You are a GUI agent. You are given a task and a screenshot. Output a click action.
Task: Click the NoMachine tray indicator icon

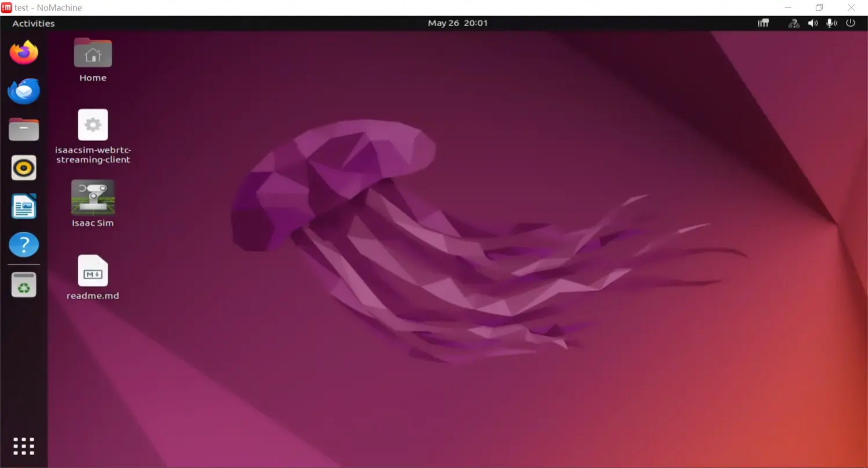click(763, 23)
